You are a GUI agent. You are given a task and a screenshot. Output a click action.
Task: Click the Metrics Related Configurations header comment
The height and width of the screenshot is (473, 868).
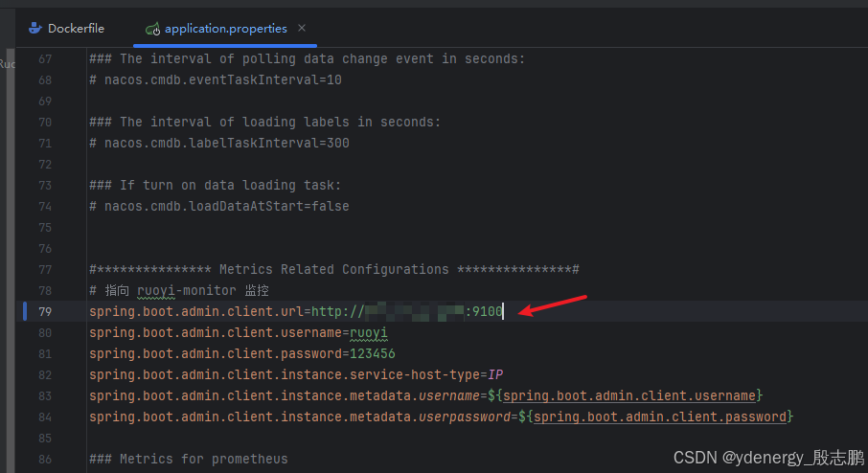click(333, 269)
